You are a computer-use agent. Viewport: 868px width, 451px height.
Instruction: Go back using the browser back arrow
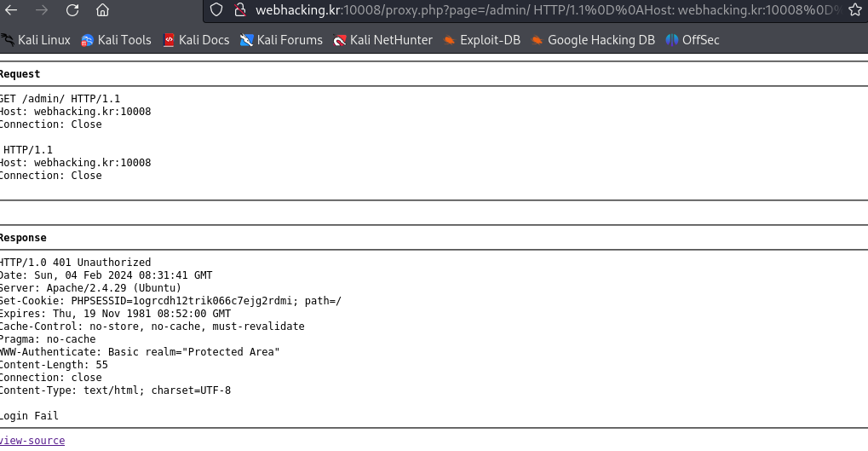[11, 10]
